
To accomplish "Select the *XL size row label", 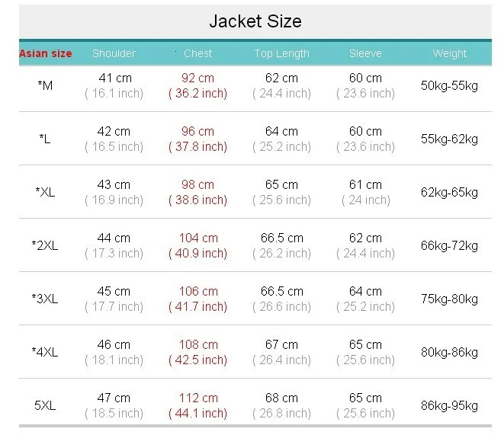I will tap(46, 192).
